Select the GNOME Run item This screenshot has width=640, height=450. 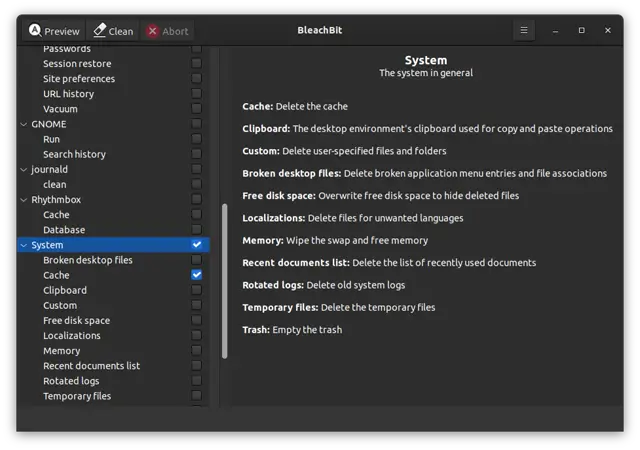[x=51, y=139]
